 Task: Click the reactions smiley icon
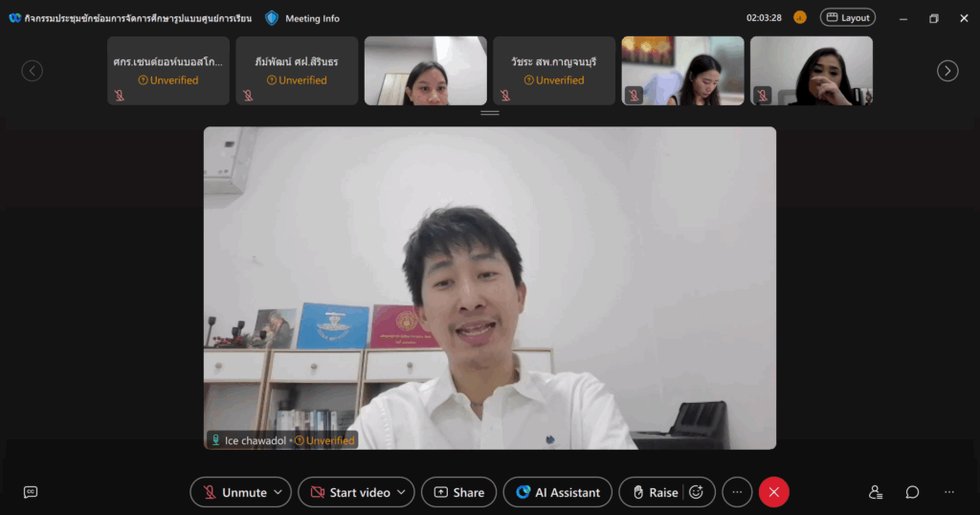697,492
